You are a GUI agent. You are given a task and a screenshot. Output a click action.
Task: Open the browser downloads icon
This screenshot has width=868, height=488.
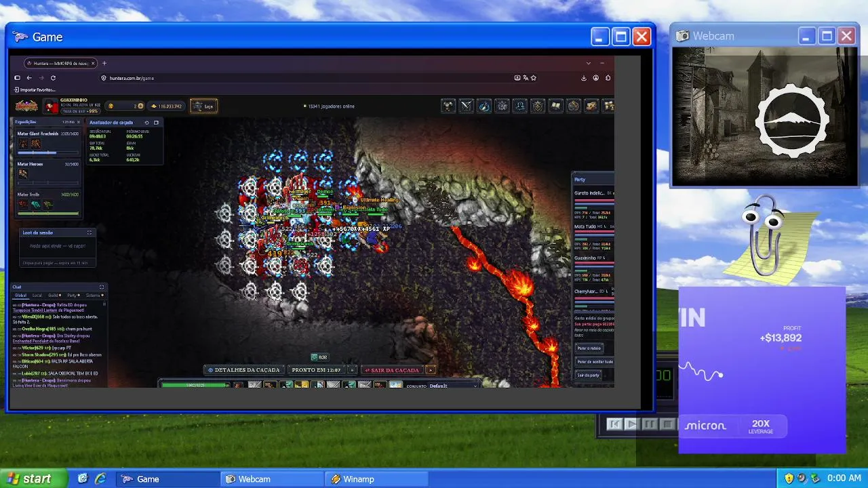[x=584, y=78]
